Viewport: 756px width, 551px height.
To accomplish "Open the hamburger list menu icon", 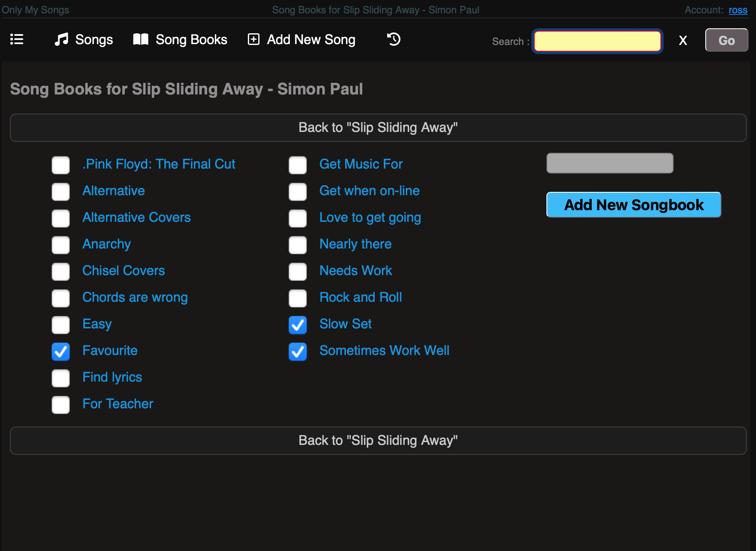I will [x=17, y=40].
